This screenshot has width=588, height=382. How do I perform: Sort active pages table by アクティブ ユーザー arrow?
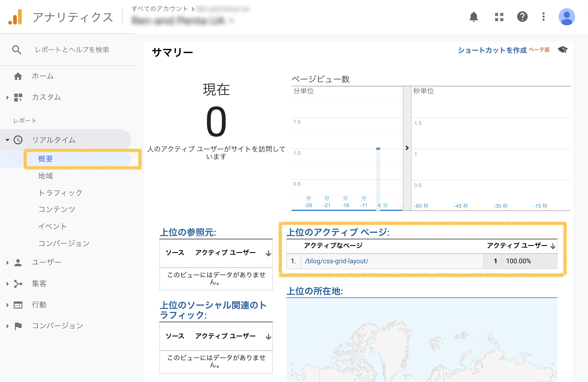(x=553, y=246)
